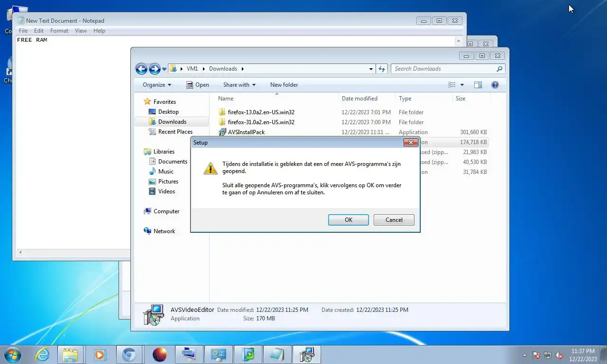Select the AVSInstallPack file

click(246, 132)
